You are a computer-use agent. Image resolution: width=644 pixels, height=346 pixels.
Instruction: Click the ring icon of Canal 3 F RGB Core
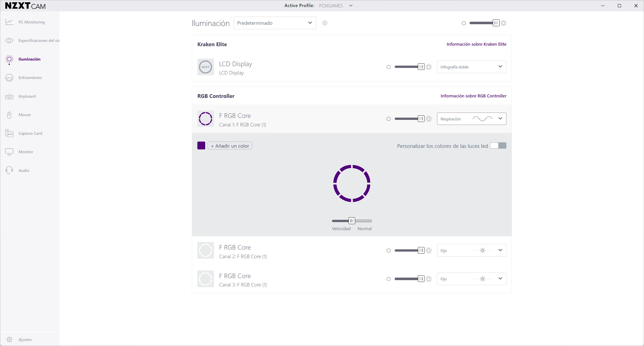pyautogui.click(x=205, y=279)
